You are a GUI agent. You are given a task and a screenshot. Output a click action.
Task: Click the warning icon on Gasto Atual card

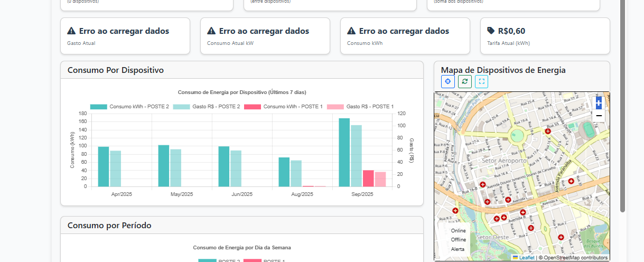click(71, 31)
